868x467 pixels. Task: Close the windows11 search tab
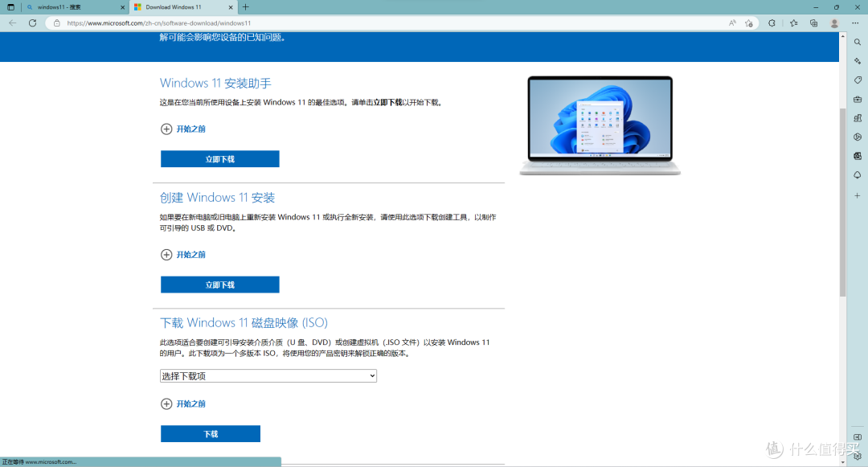point(122,7)
